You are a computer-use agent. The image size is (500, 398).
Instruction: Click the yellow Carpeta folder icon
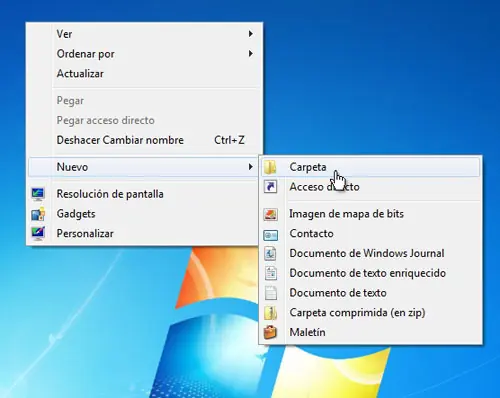pos(270,167)
